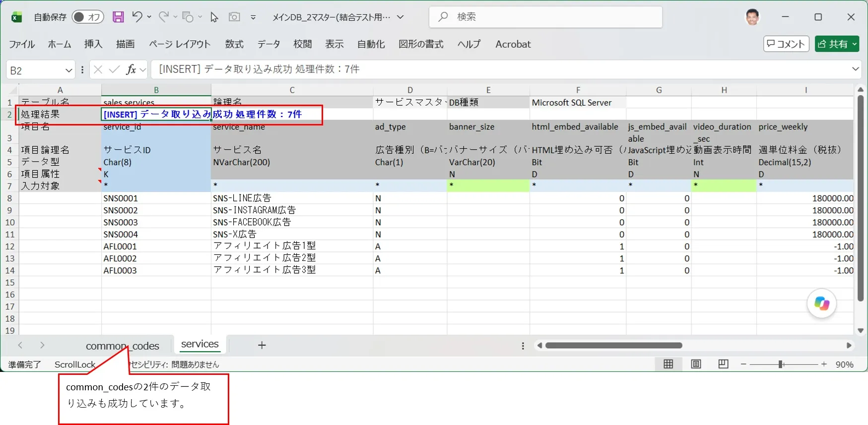
Task: Click the 検索 search box
Action: (545, 17)
